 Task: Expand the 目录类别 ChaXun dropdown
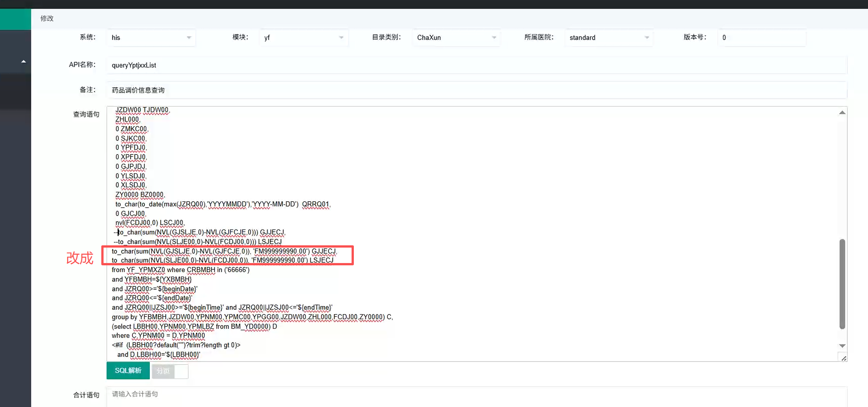(x=456, y=38)
